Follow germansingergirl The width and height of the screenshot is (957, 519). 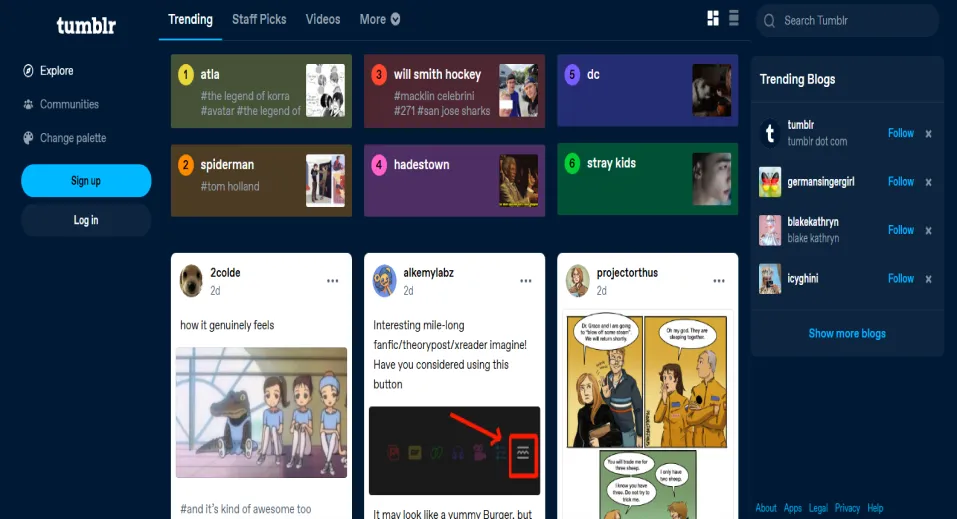(x=900, y=181)
